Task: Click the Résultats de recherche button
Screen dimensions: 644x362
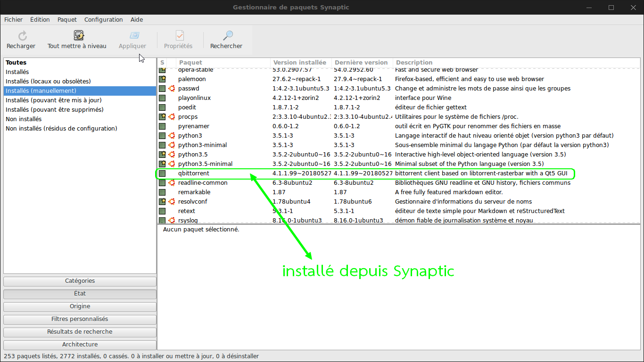Action: tap(80, 332)
